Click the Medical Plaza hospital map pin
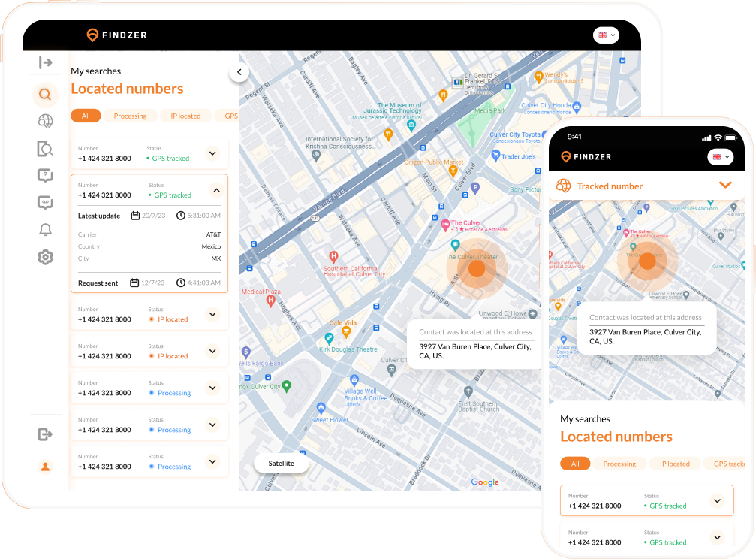 point(271,302)
